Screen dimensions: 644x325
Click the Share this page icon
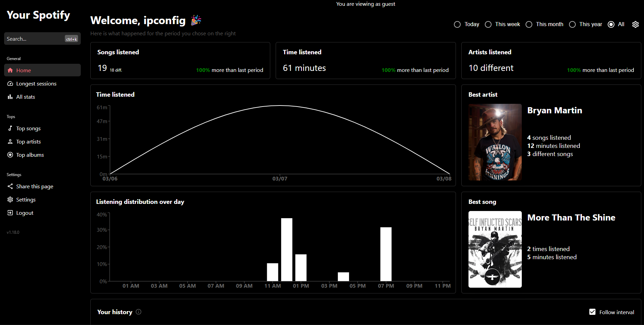point(10,186)
